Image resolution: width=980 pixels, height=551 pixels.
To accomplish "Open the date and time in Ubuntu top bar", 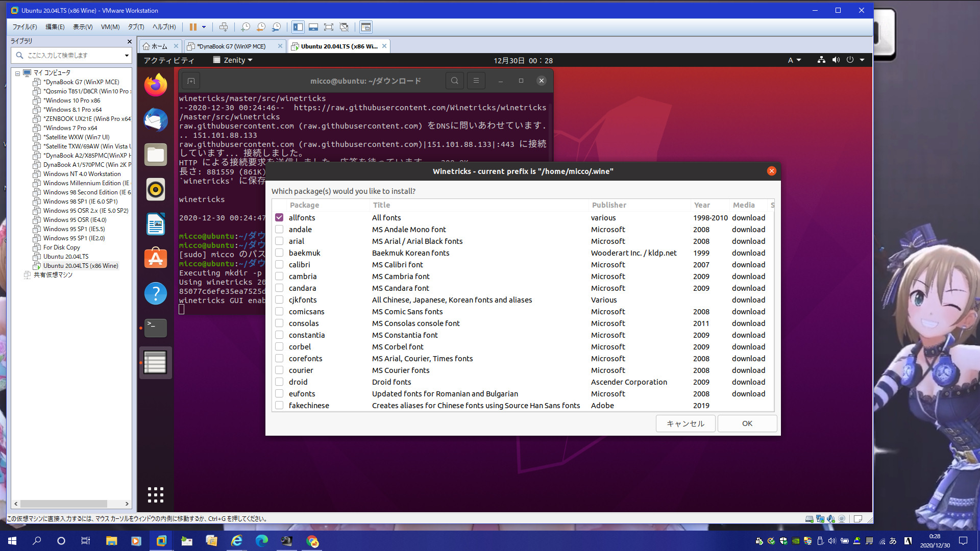I will [523, 60].
